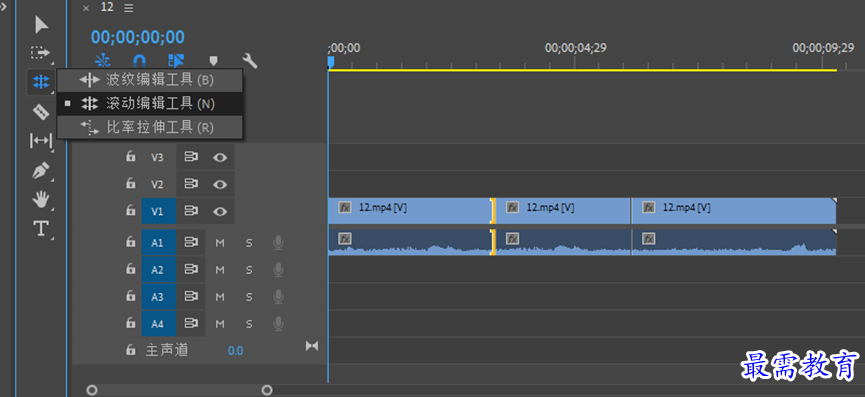Screen dimensions: 865x397
Task: Toggle lock on track A1
Action: tap(131, 242)
